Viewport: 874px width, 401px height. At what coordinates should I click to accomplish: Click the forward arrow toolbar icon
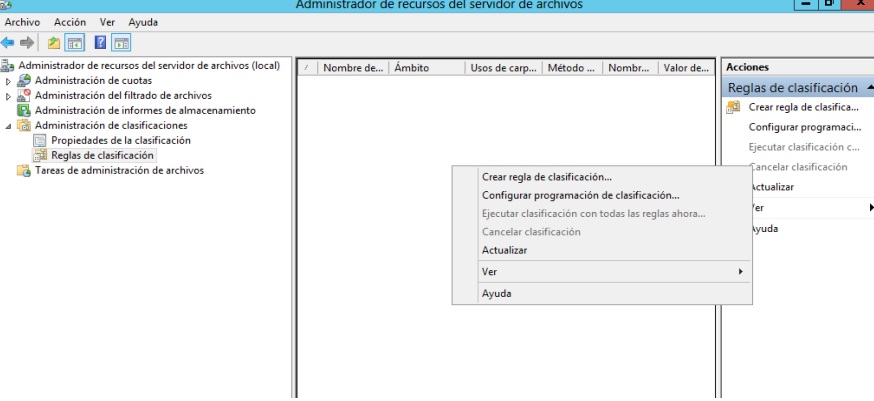[x=27, y=41]
